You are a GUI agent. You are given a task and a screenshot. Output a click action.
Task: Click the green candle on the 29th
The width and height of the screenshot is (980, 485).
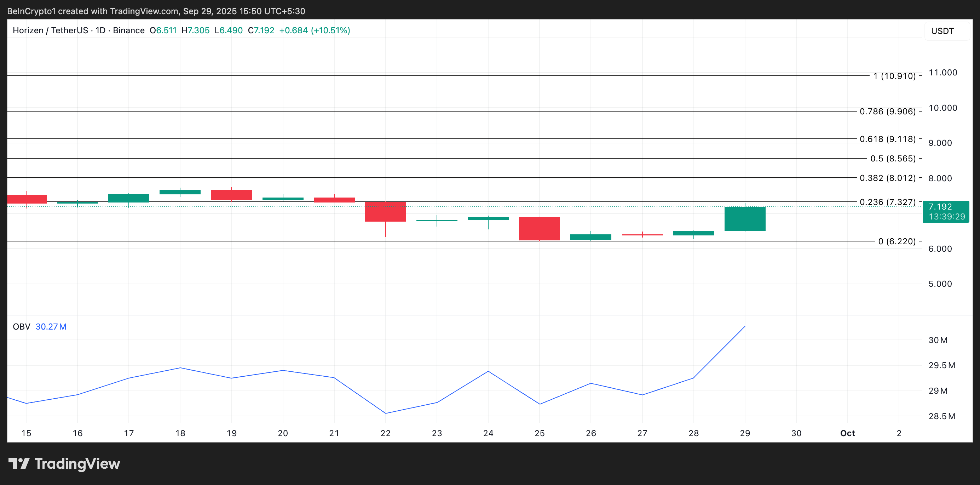point(744,219)
